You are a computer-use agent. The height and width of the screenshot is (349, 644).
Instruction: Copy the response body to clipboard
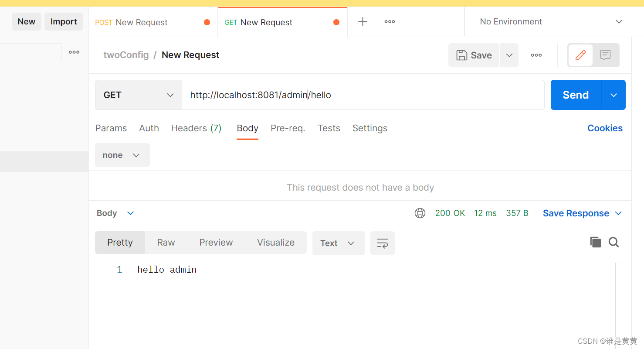tap(595, 242)
